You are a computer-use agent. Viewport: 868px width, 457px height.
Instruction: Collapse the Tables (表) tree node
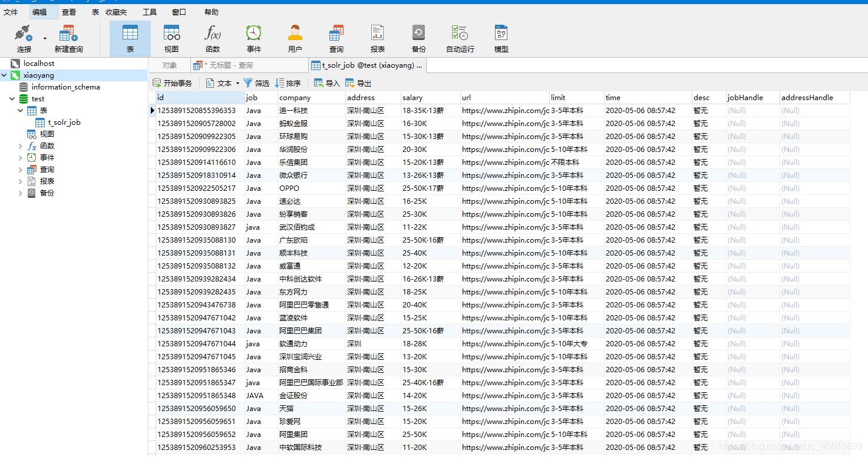click(x=21, y=111)
